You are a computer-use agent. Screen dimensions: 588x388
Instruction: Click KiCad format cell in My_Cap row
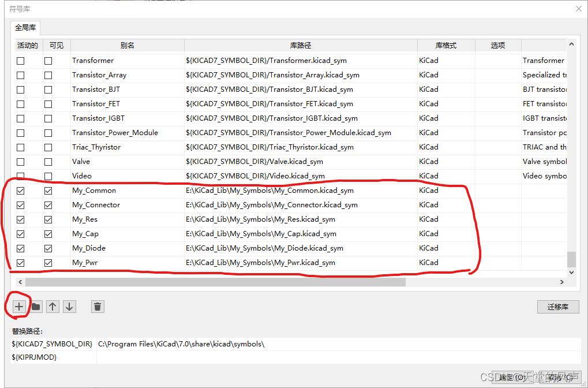[446, 234]
